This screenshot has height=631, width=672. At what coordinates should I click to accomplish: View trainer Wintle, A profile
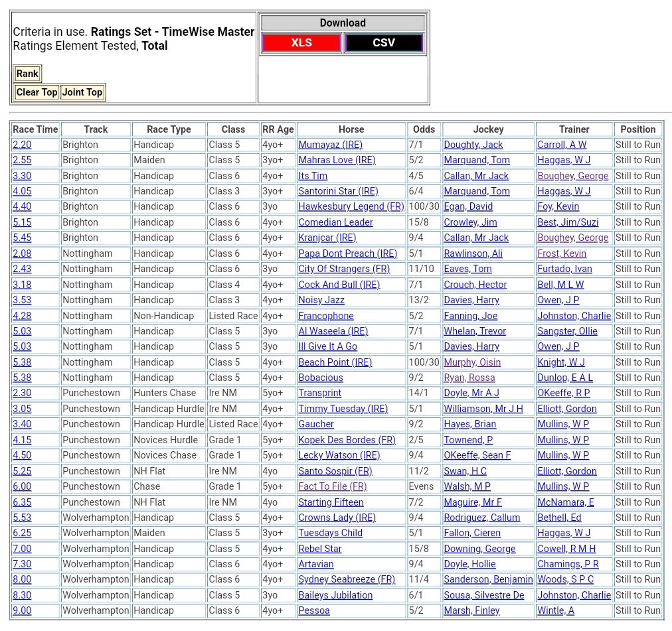(555, 610)
